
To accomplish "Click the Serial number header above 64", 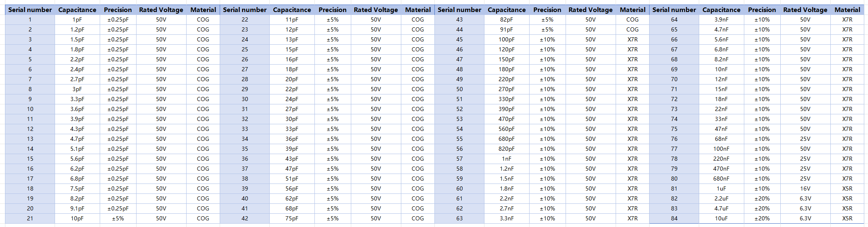I will point(674,10).
